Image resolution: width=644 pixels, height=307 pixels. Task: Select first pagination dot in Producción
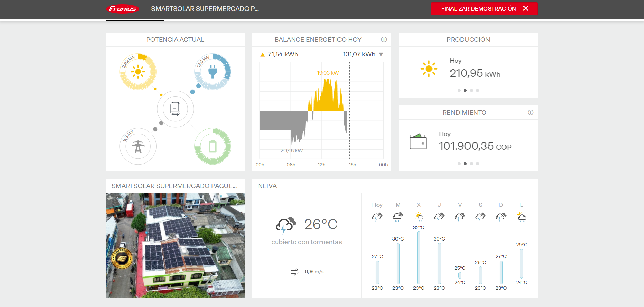(x=459, y=91)
